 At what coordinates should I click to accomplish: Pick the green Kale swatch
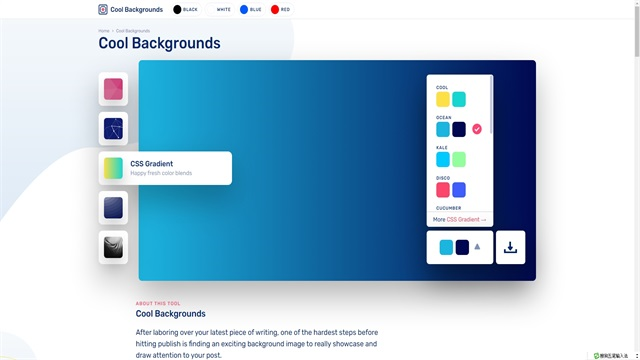point(459,160)
